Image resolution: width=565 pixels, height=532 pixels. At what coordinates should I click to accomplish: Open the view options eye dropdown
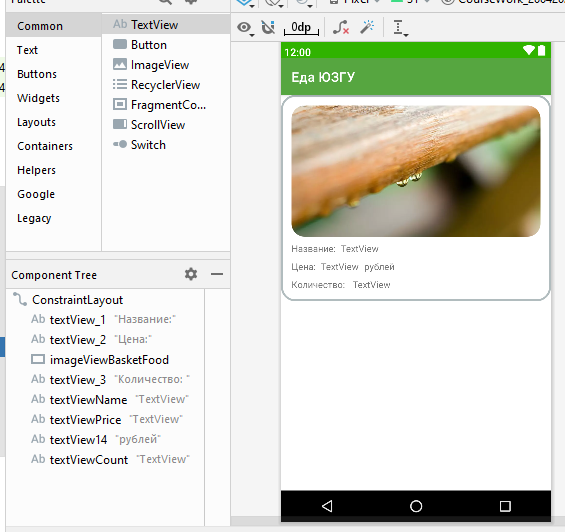coord(245,28)
